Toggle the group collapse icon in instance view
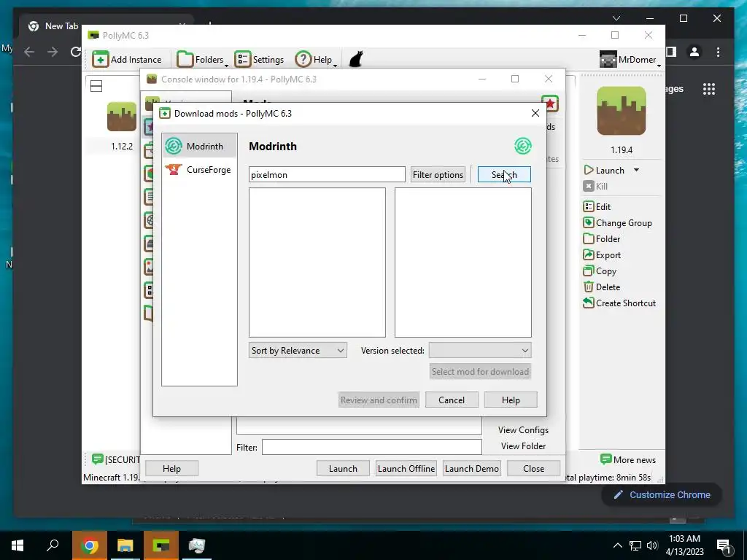This screenshot has height=560, width=747. tap(96, 86)
